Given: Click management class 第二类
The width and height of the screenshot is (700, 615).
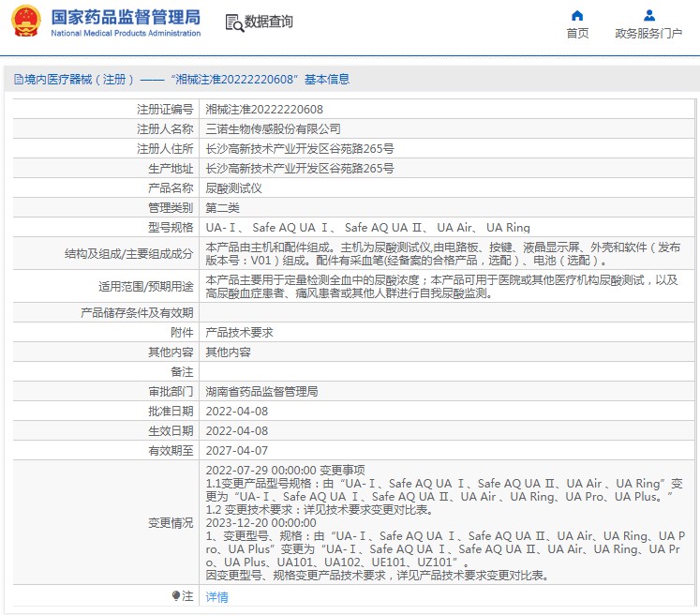Looking at the screenshot, I should pos(222,208).
